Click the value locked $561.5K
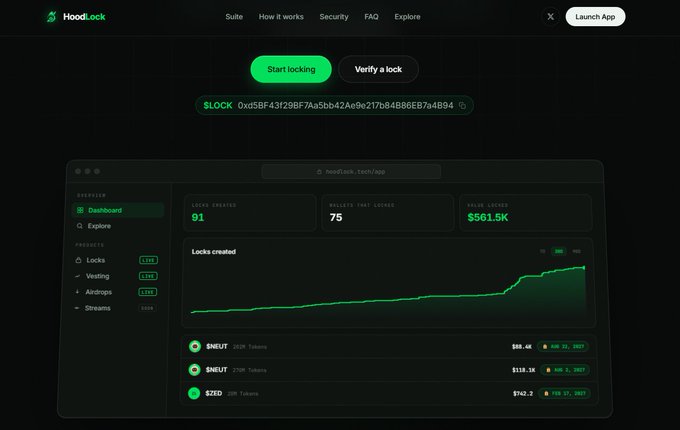This screenshot has height=430, width=680. [x=487, y=218]
